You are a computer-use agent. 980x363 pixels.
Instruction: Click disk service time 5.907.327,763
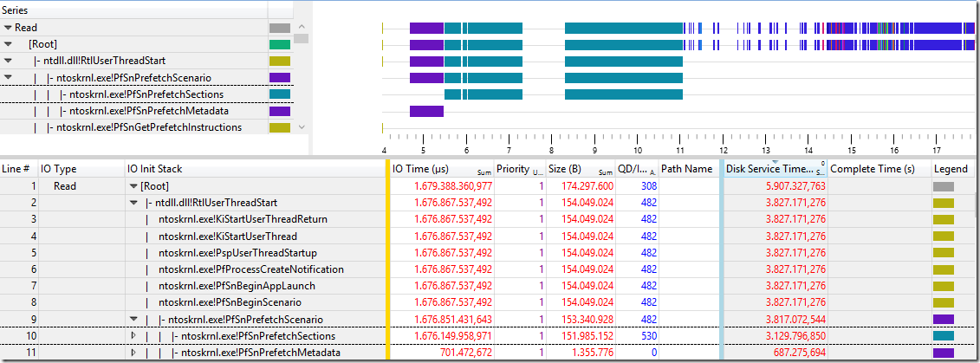(795, 186)
